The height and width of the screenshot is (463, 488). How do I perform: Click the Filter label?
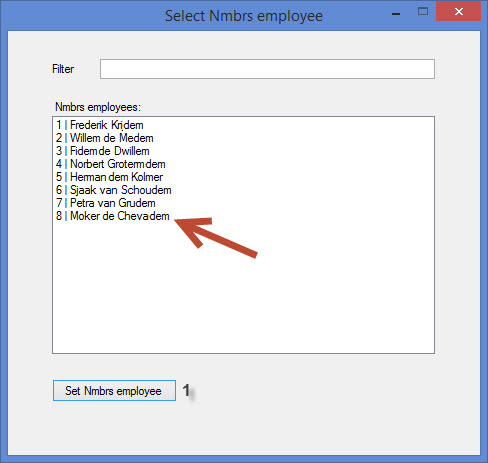coord(63,69)
